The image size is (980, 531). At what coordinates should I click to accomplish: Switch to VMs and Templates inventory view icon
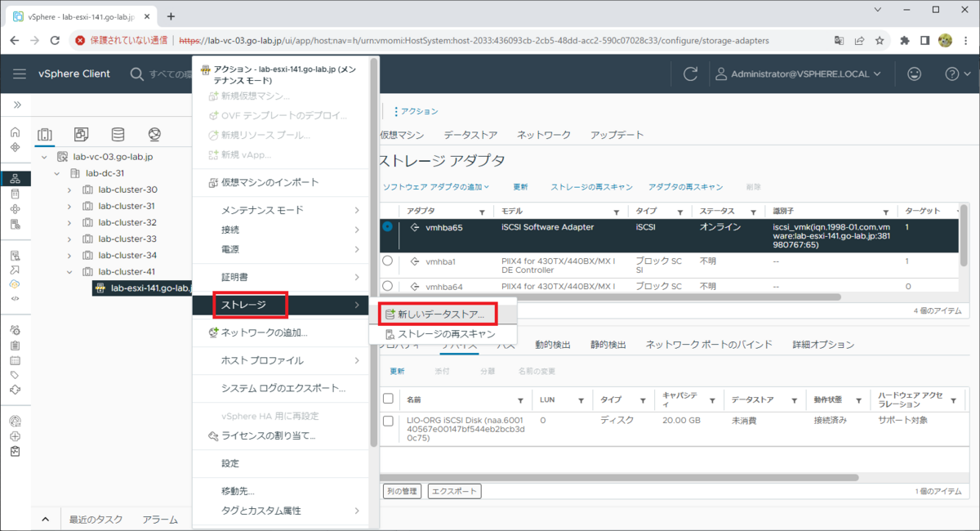tap(81, 135)
